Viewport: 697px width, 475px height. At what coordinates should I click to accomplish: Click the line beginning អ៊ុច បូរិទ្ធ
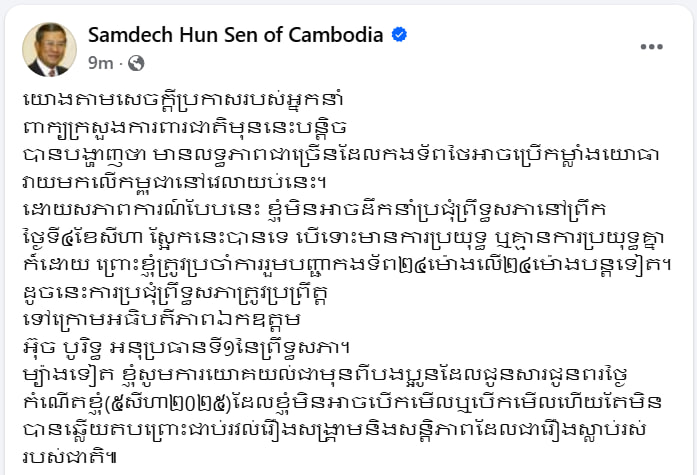[x=186, y=347]
